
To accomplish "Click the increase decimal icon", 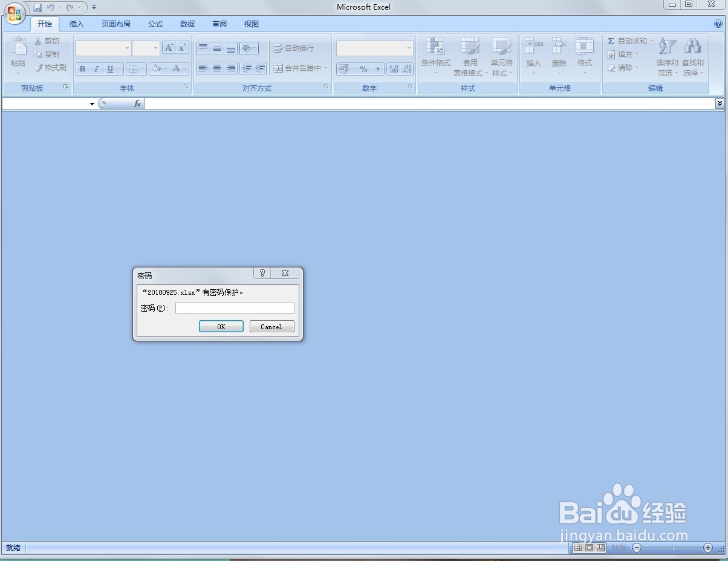I will pyautogui.click(x=393, y=69).
